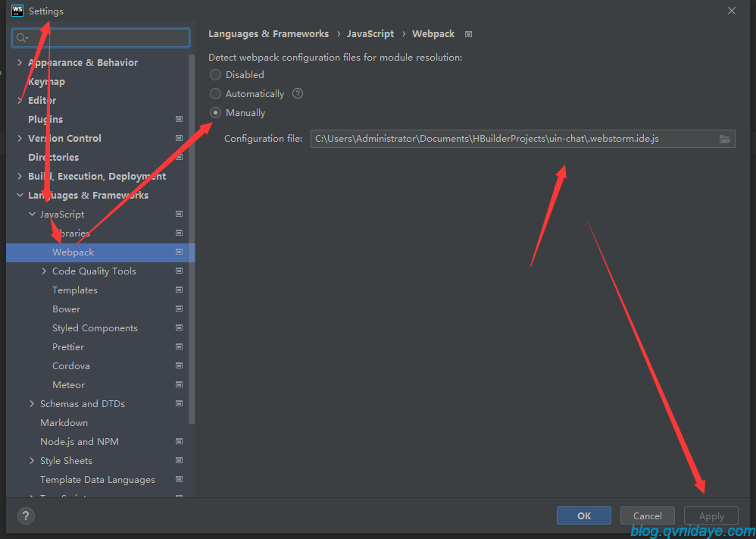Image resolution: width=756 pixels, height=539 pixels.
Task: Browse for configuration file with folder icon
Action: tap(725, 139)
